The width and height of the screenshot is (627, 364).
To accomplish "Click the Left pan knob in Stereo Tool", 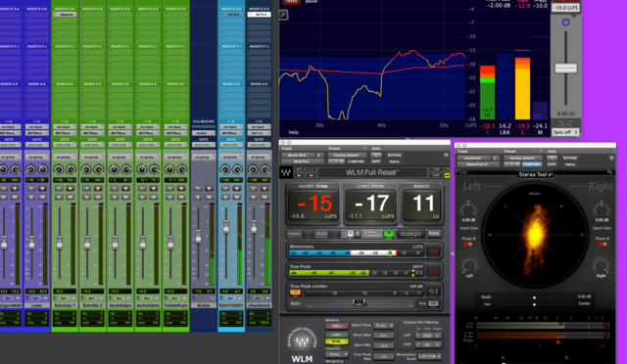I will pos(469,265).
